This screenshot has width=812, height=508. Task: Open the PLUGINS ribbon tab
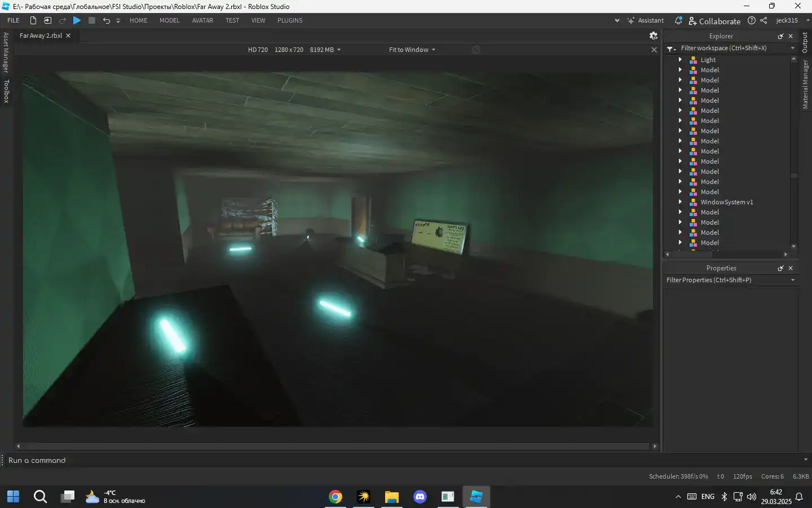click(290, 20)
